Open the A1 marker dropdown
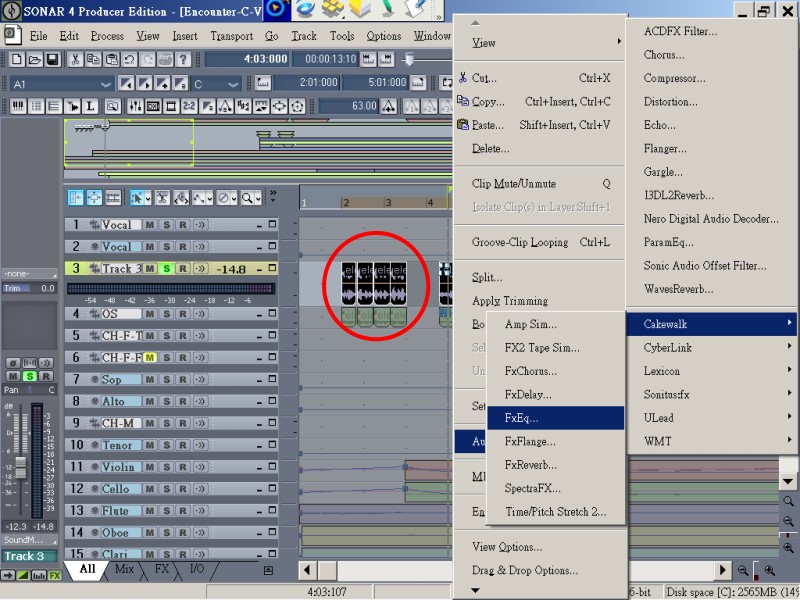This screenshot has width=800, height=600. click(x=106, y=84)
